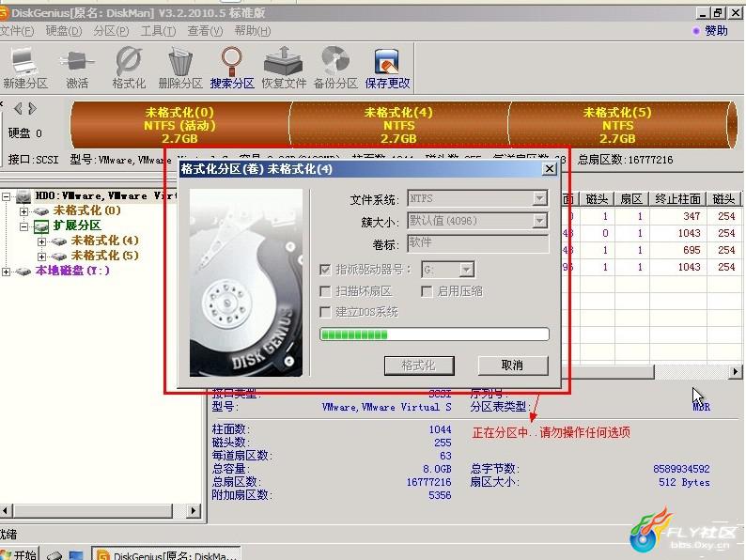Viewport: 746px width, 560px height.
Task: Open the drive letter G: dropdown
Action: coord(466,270)
